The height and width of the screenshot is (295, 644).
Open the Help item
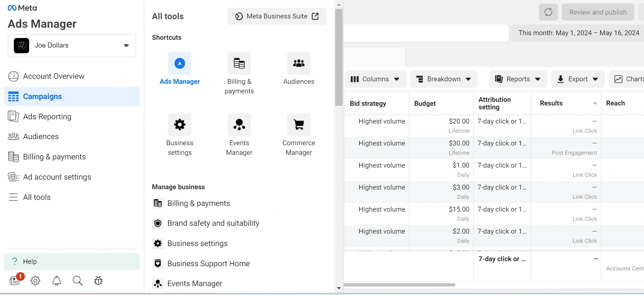coord(72,262)
